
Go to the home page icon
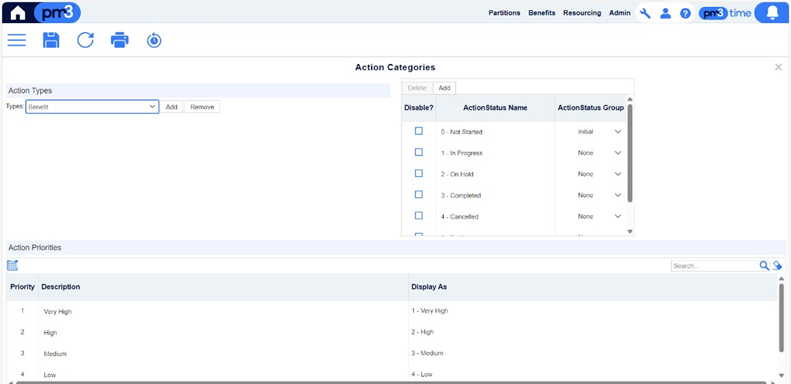pos(17,13)
